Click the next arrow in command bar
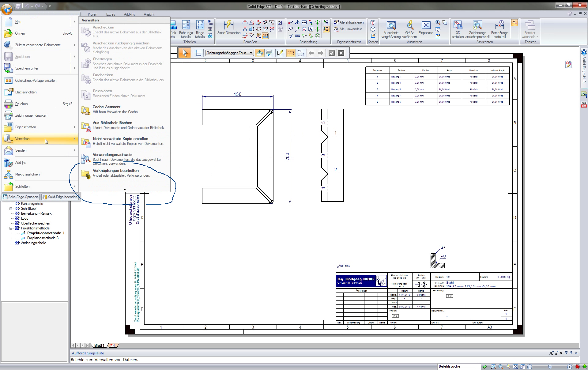The height and width of the screenshot is (370, 588). (321, 53)
